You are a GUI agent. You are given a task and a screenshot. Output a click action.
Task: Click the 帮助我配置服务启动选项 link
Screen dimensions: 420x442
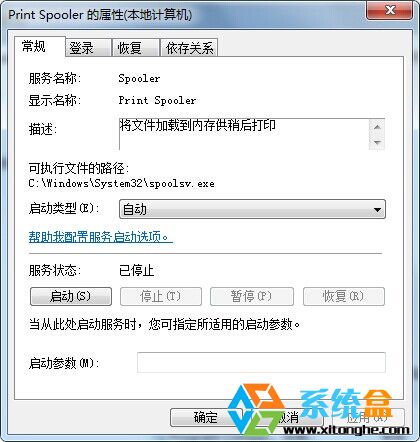[101, 237]
